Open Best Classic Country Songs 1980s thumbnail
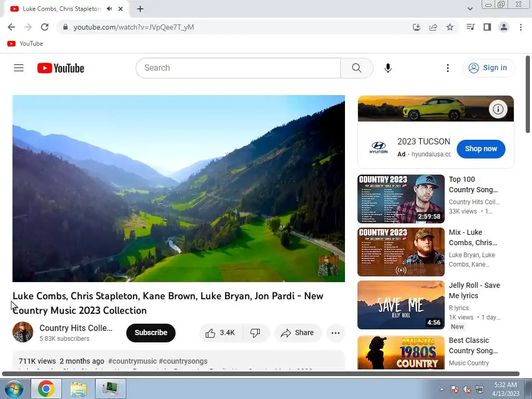 [x=401, y=352]
